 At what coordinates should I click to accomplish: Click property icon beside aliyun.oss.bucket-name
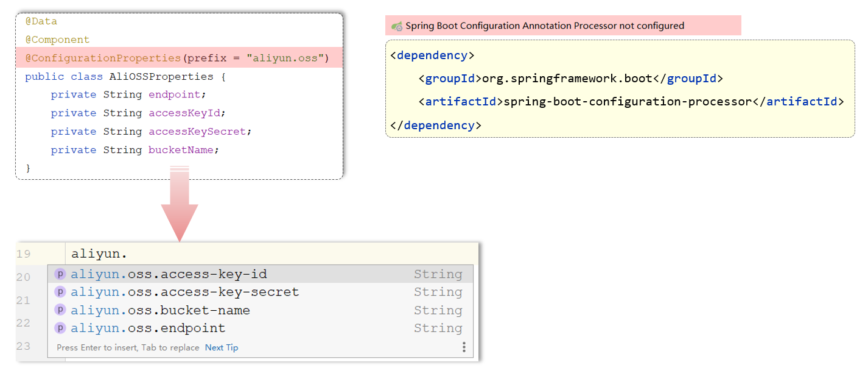coord(60,310)
